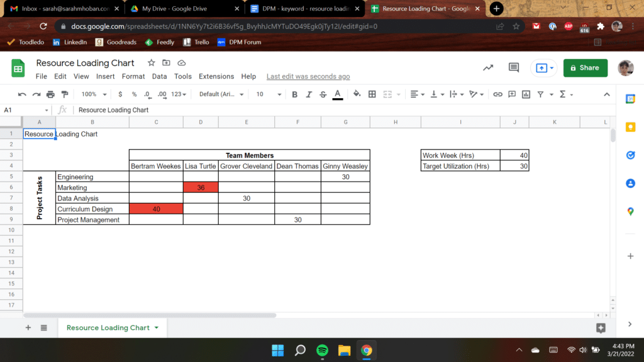Toggle strikethrough formatting
The image size is (644, 362).
coord(323,94)
